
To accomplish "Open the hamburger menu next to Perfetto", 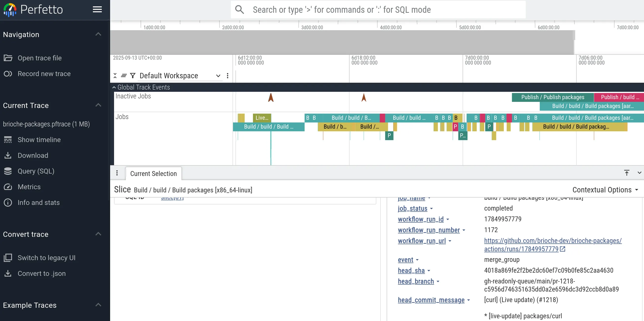I will [x=97, y=10].
